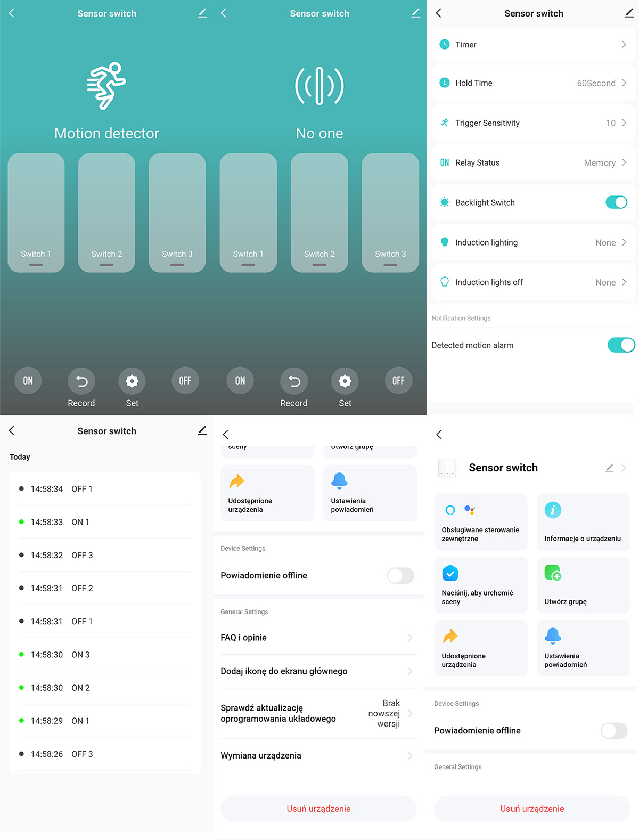Image resolution: width=639 pixels, height=840 pixels.
Task: Turn off Detected motion alarm toggle
Action: coord(620,345)
